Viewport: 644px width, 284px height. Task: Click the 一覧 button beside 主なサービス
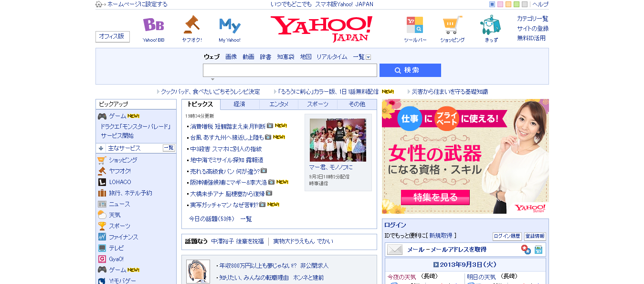click(x=169, y=148)
